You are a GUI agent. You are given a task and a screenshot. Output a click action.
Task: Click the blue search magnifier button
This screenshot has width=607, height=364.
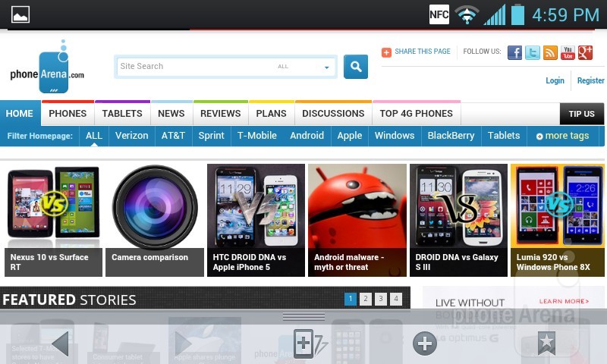click(356, 67)
